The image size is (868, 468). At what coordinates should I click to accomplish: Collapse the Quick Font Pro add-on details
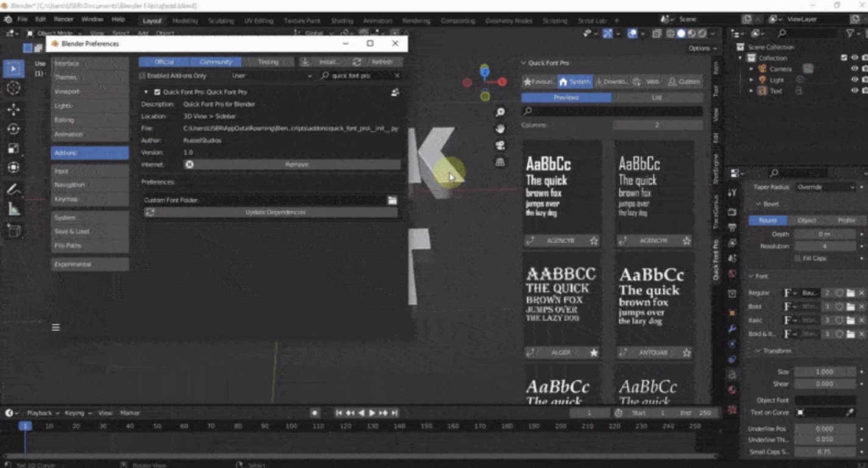[146, 92]
